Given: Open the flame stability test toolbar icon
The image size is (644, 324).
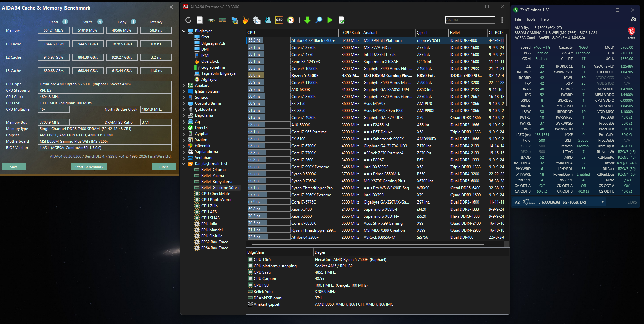Looking at the screenshot, I should point(245,20).
